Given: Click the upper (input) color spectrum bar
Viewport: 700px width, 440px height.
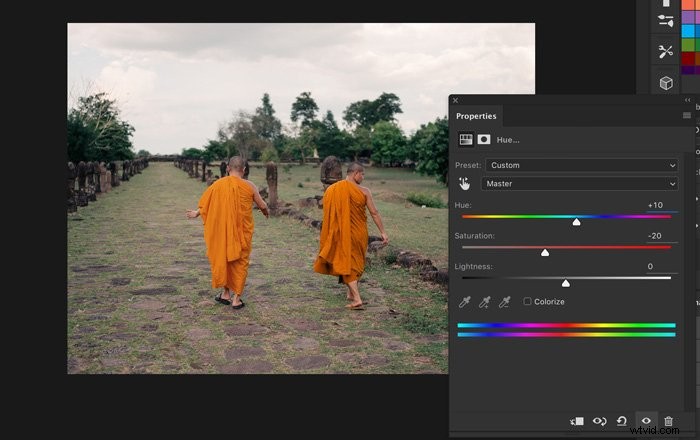Looking at the screenshot, I should click(x=567, y=325).
